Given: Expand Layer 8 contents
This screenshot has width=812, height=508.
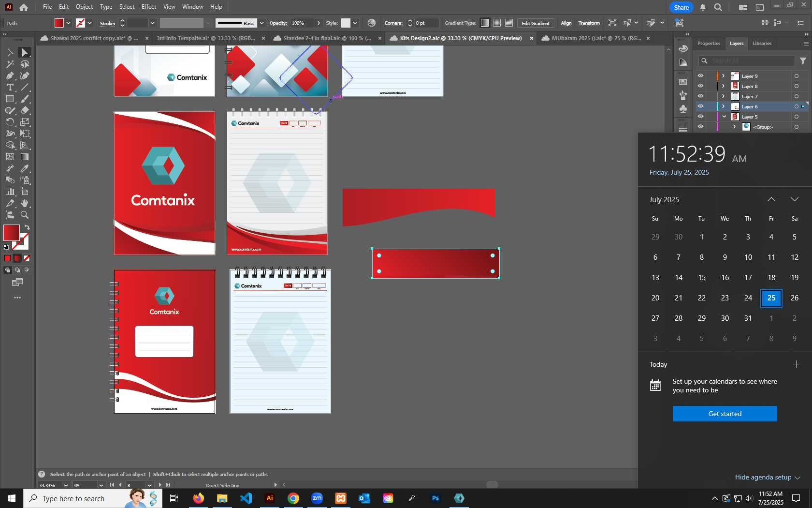Looking at the screenshot, I should coord(724,86).
